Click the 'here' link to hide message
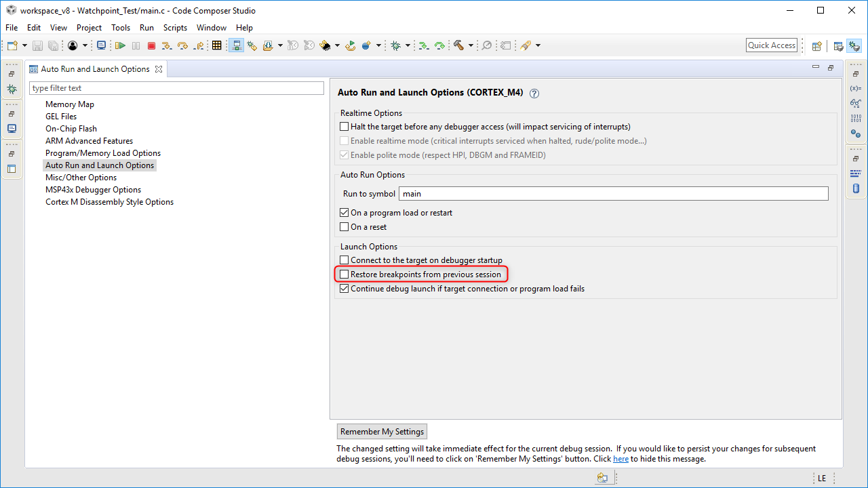The width and height of the screenshot is (868, 488). click(620, 459)
